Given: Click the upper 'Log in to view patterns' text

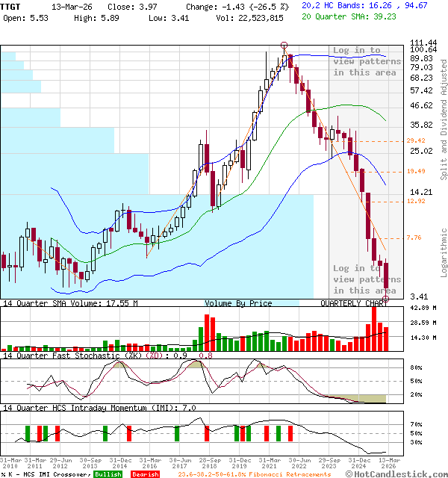Looking at the screenshot, I should [x=367, y=61].
